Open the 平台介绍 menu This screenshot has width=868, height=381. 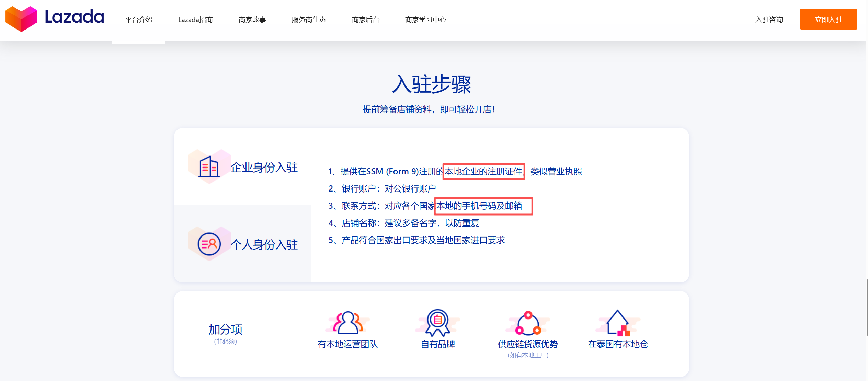[x=139, y=20]
